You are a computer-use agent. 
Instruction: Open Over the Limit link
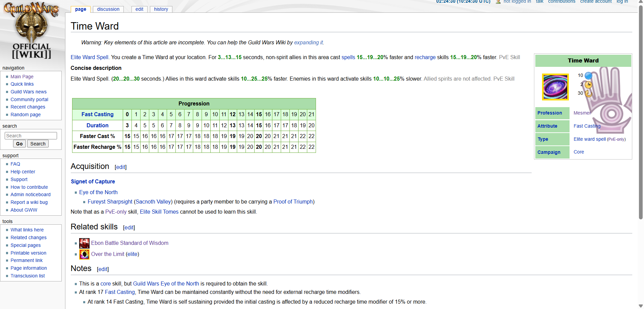coord(108,254)
